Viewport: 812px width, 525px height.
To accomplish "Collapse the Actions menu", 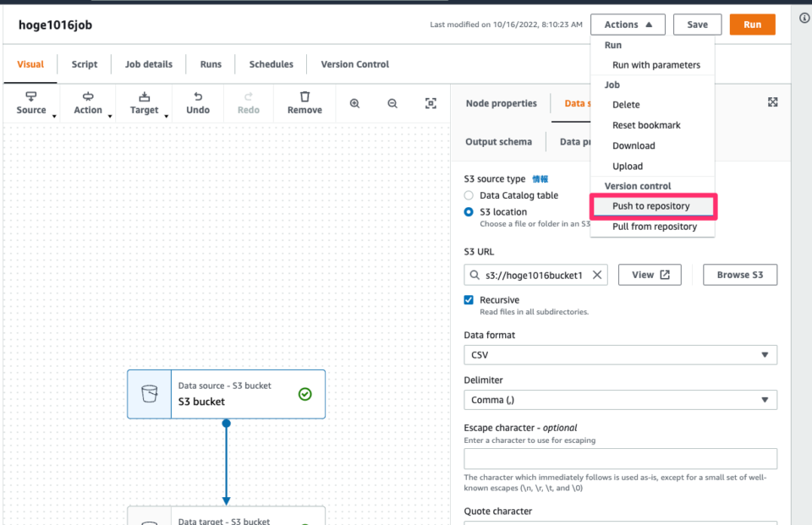I will coord(627,24).
